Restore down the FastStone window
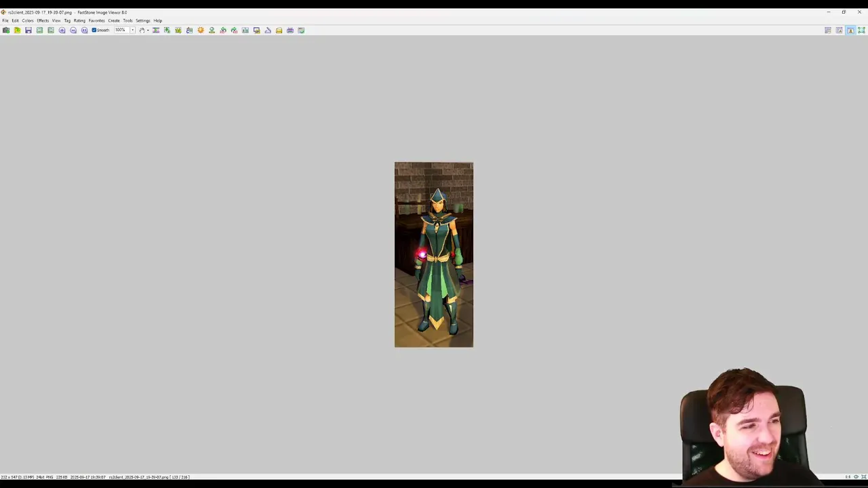The image size is (868, 488). click(x=844, y=12)
